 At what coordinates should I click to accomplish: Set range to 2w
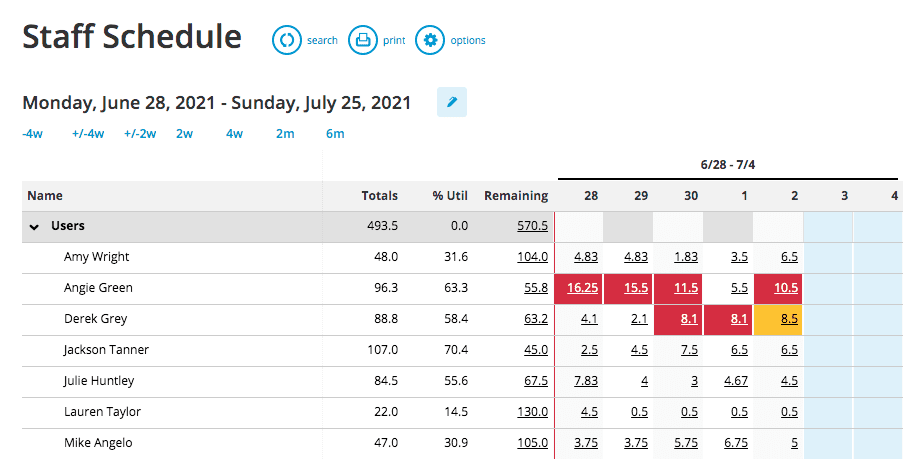tap(184, 134)
